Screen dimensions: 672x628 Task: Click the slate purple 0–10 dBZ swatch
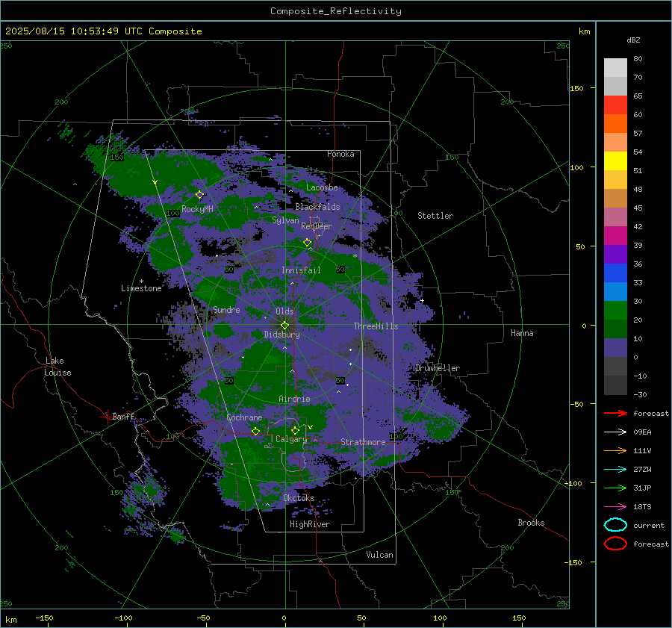tap(615, 348)
